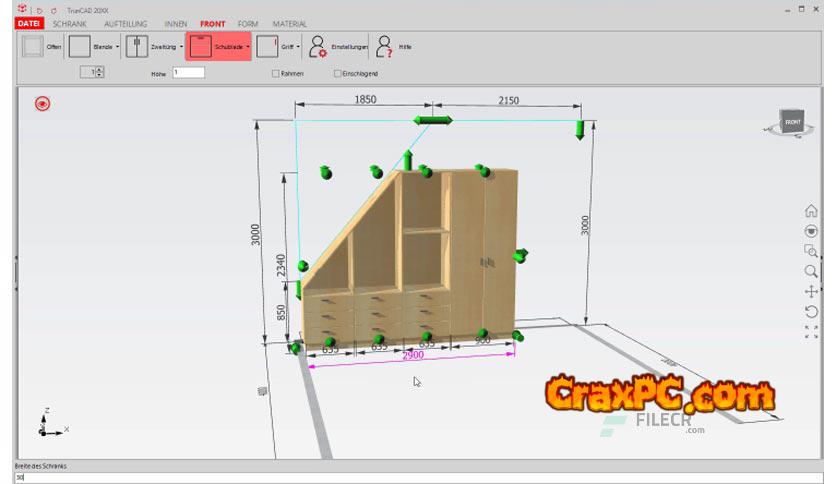Image resolution: width=836 pixels, height=484 pixels.
Task: Switch to the AUFTEILUNG tab
Action: tap(126, 23)
